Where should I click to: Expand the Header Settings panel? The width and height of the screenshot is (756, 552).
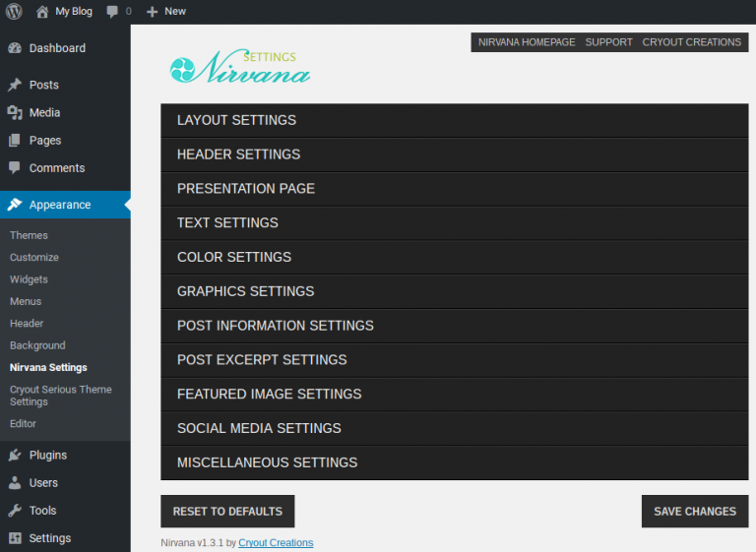pos(454,154)
